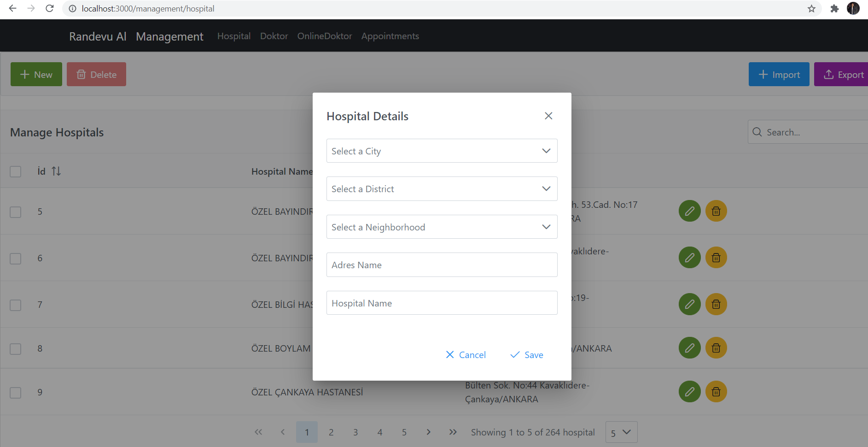The image size is (868, 447).
Task: Switch to the Appointments section
Action: [x=390, y=36]
